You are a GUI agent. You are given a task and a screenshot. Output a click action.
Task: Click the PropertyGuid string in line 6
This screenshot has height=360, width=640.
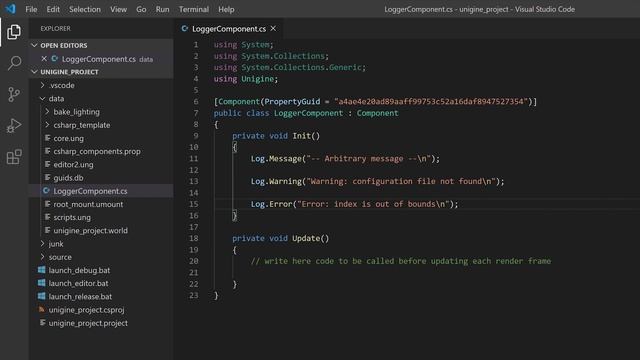pos(431,101)
